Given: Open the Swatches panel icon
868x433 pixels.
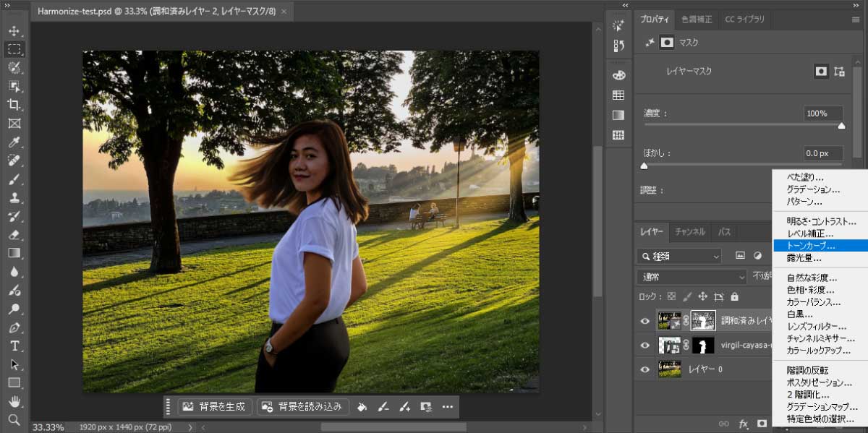Looking at the screenshot, I should click(618, 95).
